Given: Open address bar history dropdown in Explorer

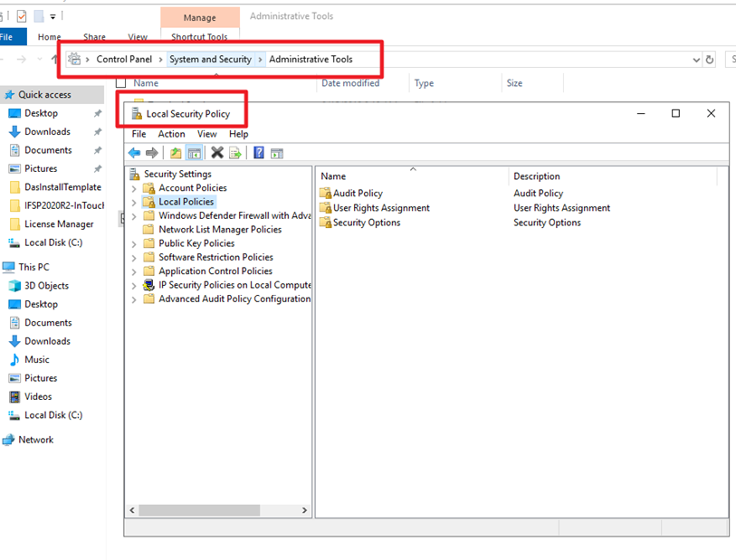Looking at the screenshot, I should point(696,60).
